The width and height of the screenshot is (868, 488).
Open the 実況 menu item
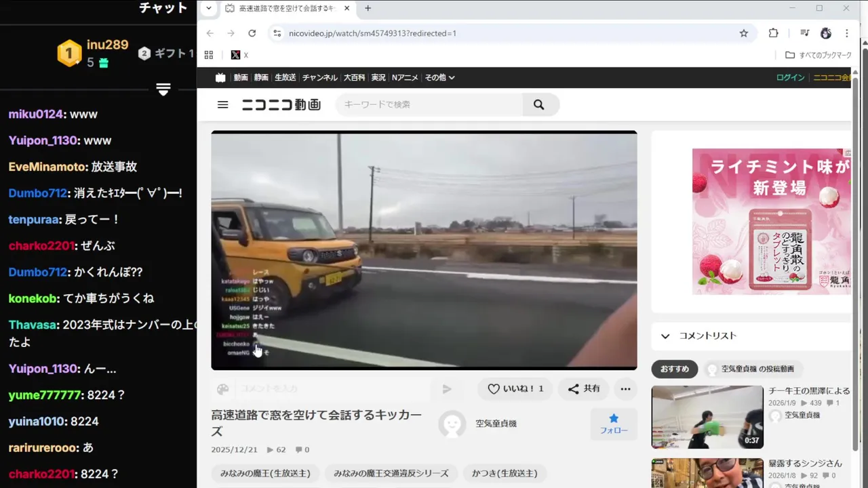pyautogui.click(x=378, y=77)
